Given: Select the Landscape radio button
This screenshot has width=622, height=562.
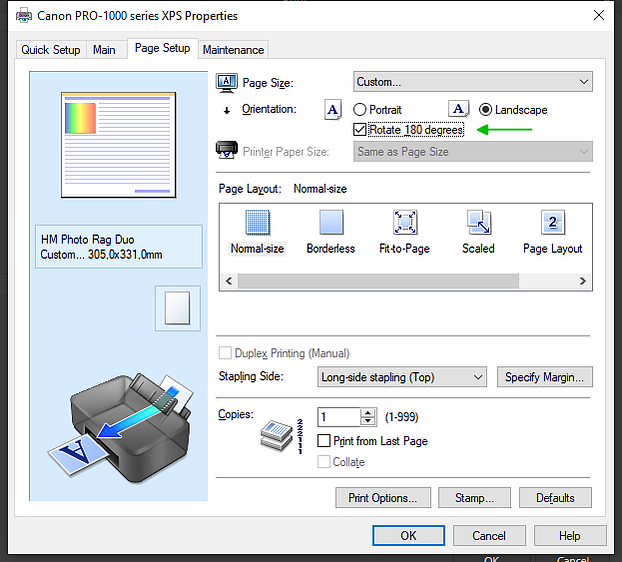Looking at the screenshot, I should click(x=486, y=109).
